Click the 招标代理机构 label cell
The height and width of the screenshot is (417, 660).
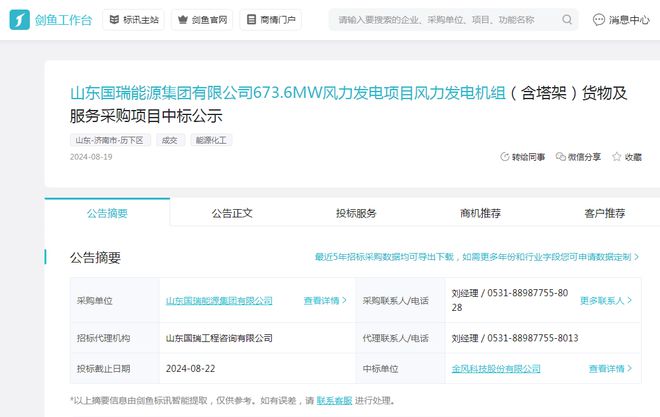click(x=115, y=338)
